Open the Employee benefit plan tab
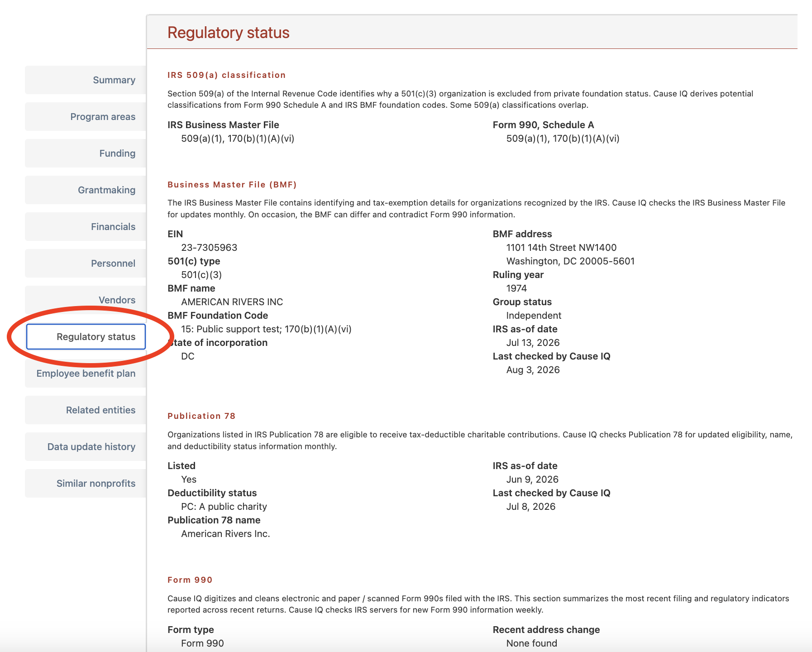 [x=86, y=374]
